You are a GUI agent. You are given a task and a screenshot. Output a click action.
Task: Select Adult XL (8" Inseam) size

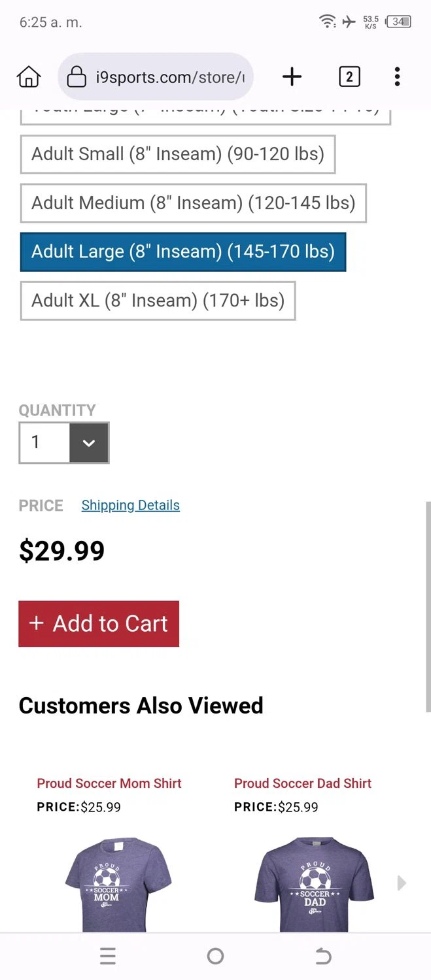158,301
